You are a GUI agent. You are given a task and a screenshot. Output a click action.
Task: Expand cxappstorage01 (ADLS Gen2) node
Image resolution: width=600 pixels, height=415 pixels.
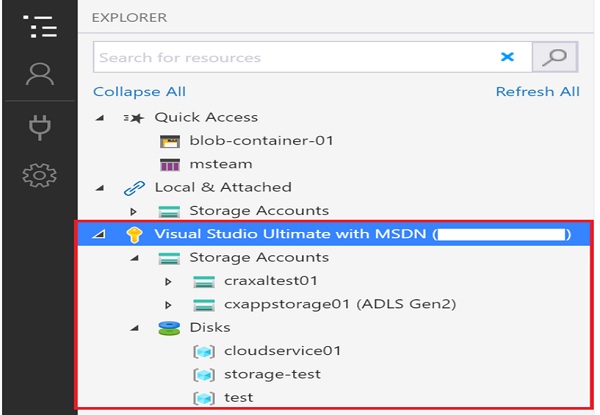click(x=168, y=305)
